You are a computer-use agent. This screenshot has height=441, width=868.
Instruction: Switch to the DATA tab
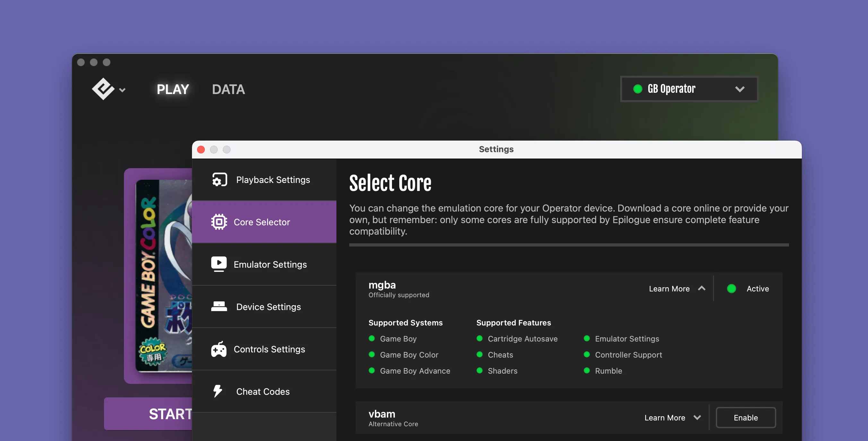(228, 89)
